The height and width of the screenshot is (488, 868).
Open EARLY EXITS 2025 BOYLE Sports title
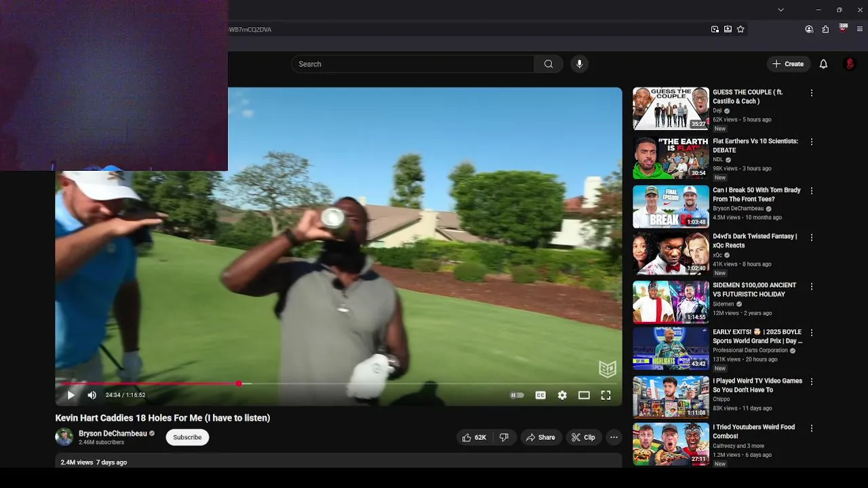coord(757,336)
